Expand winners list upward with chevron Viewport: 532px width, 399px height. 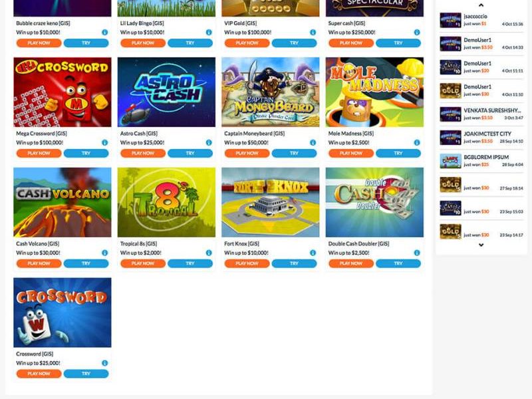[x=481, y=5]
